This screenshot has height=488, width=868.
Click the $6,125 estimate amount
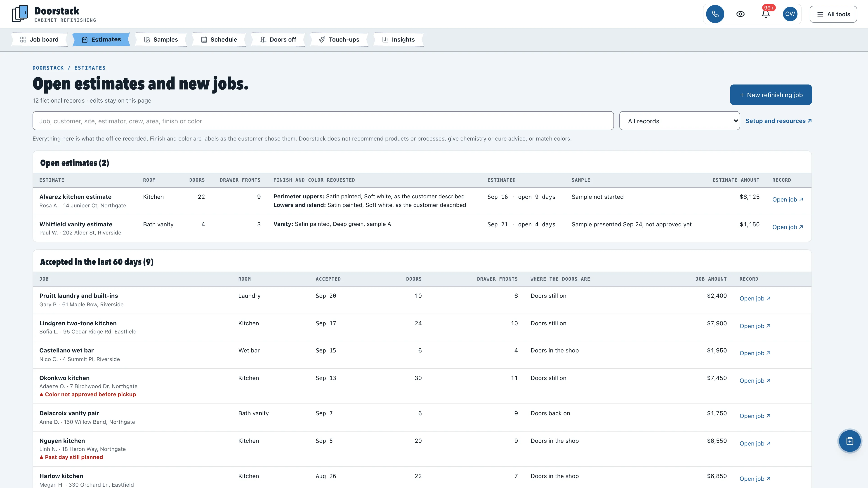[749, 197]
